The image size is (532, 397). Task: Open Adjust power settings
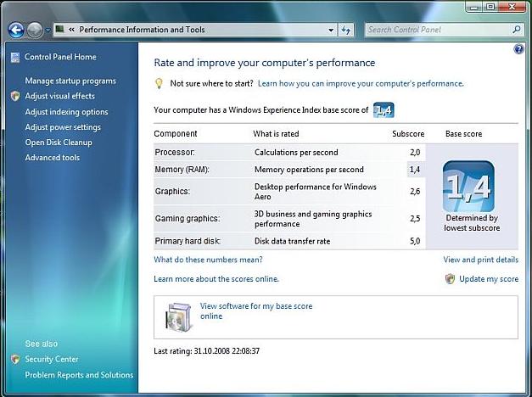click(x=63, y=127)
